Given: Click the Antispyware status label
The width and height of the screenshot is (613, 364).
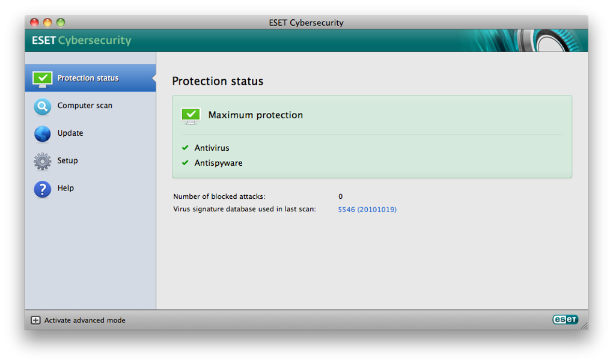Looking at the screenshot, I should click(218, 163).
